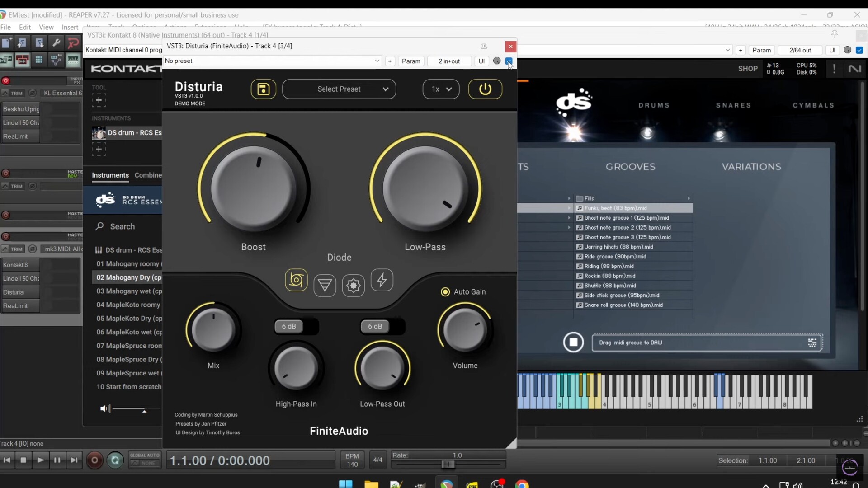Open the View menu

coord(46,27)
